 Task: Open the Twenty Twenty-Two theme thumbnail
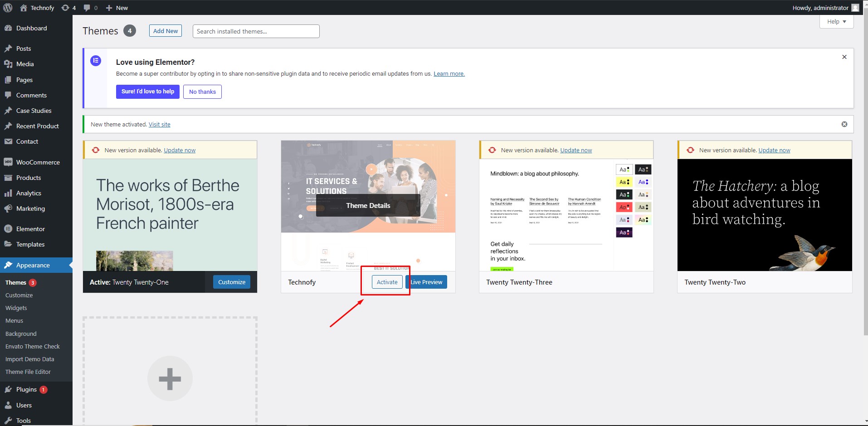[x=765, y=215]
